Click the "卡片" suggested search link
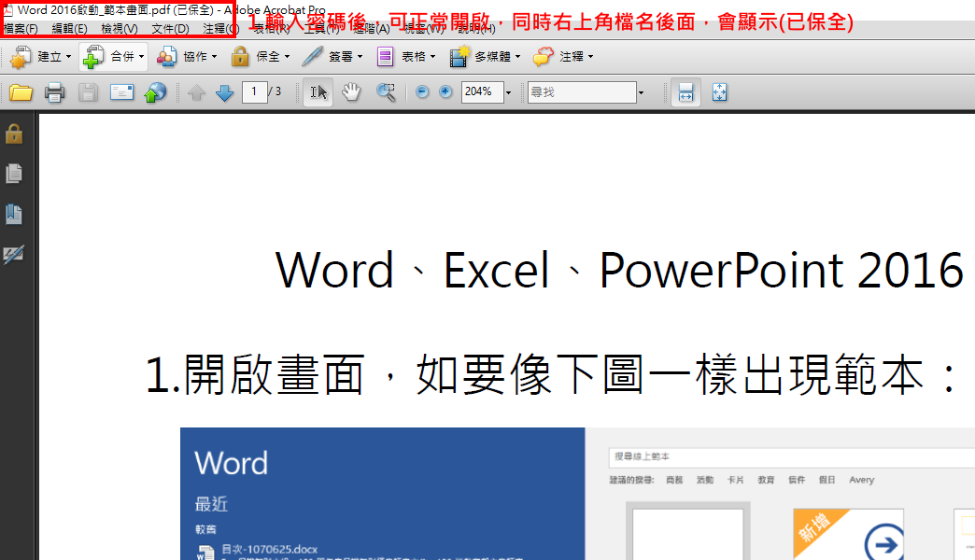Image resolution: width=975 pixels, height=560 pixels. click(736, 480)
